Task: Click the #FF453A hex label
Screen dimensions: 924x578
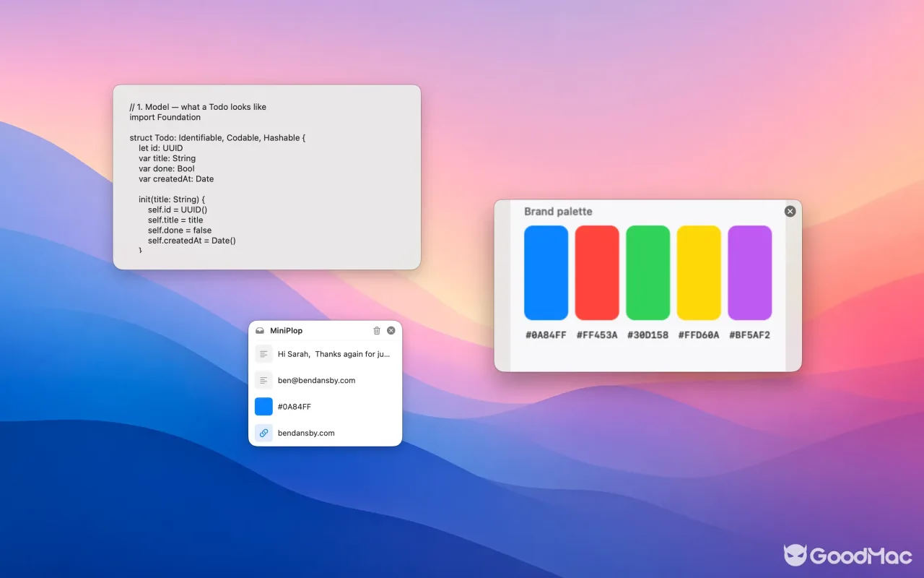Action: click(x=597, y=335)
